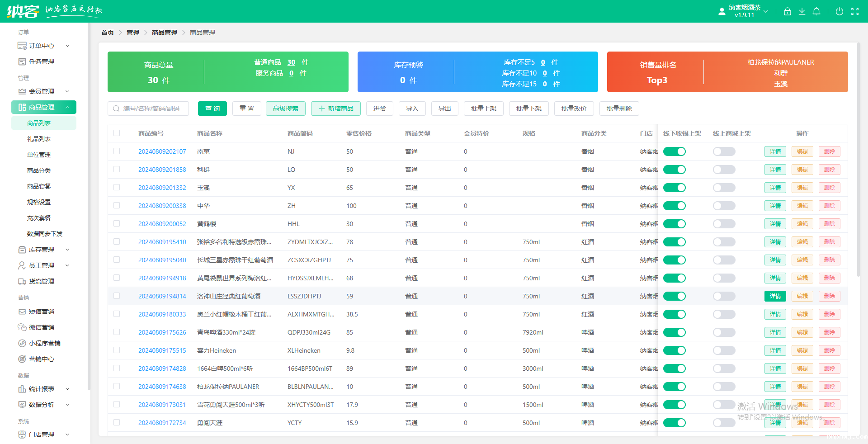This screenshot has height=444, width=868.
Task: Check the checkbox for 黄鹤楼 row
Action: (x=117, y=223)
